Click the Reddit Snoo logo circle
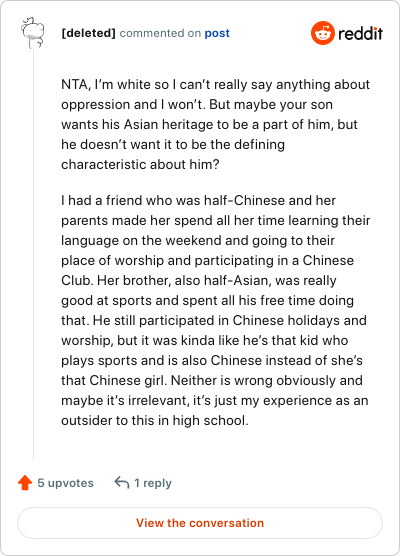 click(x=323, y=33)
